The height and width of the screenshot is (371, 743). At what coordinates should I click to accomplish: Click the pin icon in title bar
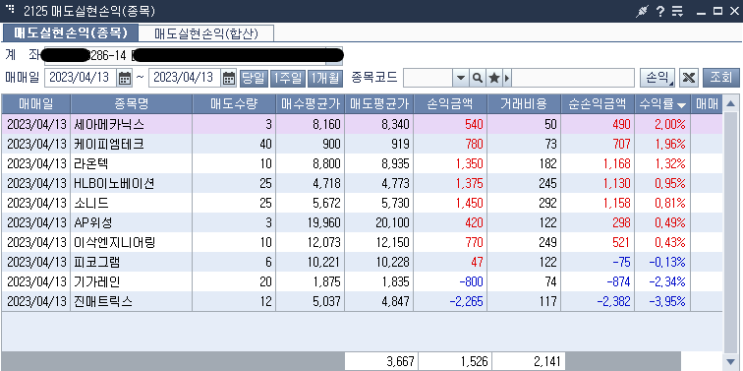coord(642,11)
